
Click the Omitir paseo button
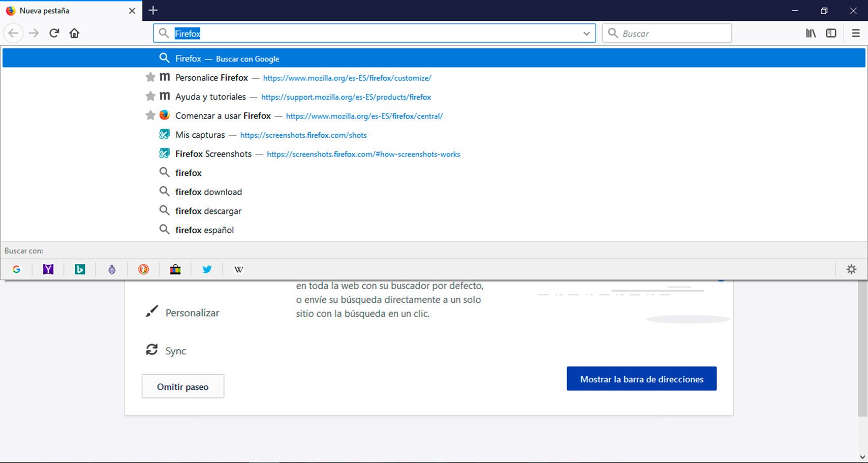[x=183, y=386]
